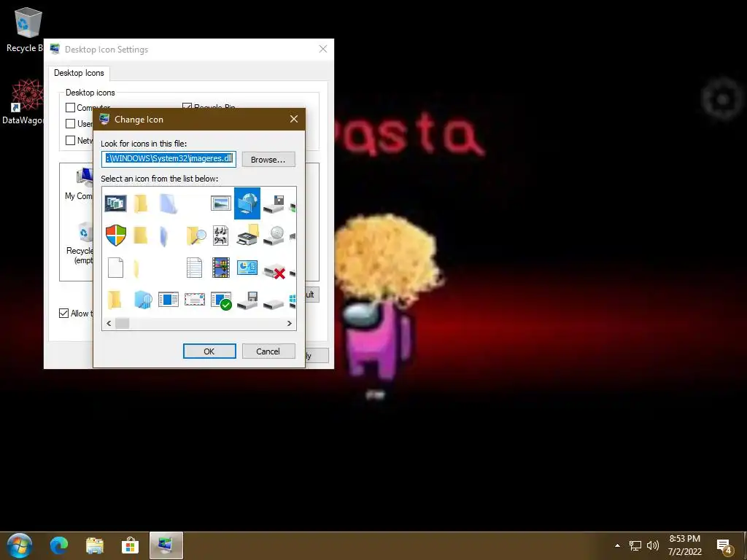
Task: Select the lined text document icon
Action: 194,268
